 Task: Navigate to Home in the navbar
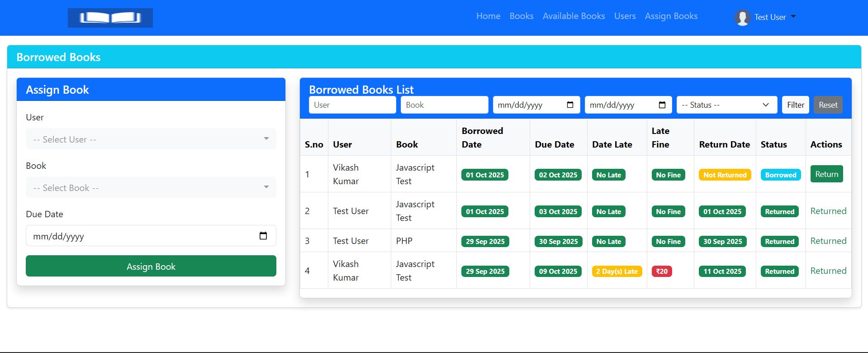pyautogui.click(x=488, y=16)
